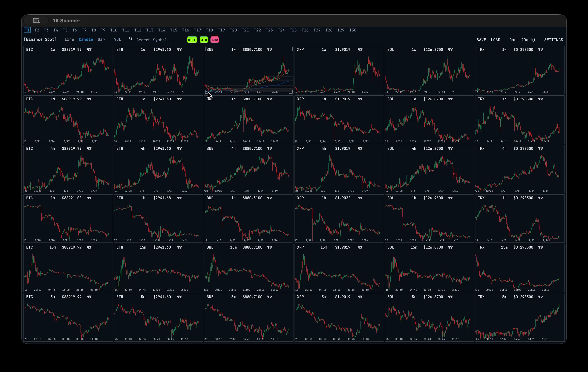The height and width of the screenshot is (372, 588).
Task: Open the LOAD layout menu
Action: pos(495,40)
